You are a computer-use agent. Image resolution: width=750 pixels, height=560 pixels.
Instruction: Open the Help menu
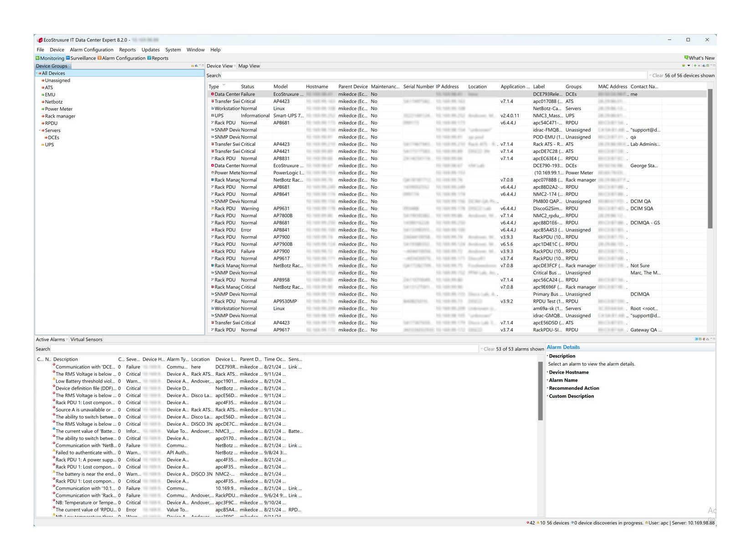[x=215, y=50]
